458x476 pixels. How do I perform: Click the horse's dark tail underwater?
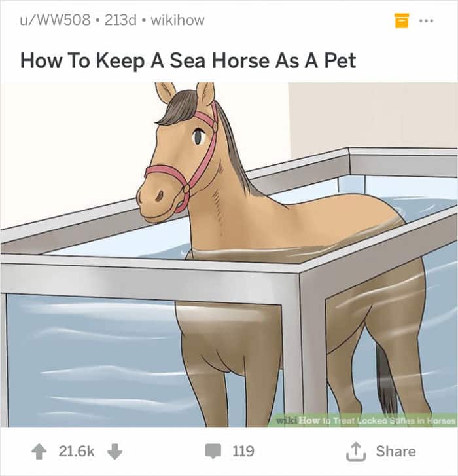click(x=386, y=380)
